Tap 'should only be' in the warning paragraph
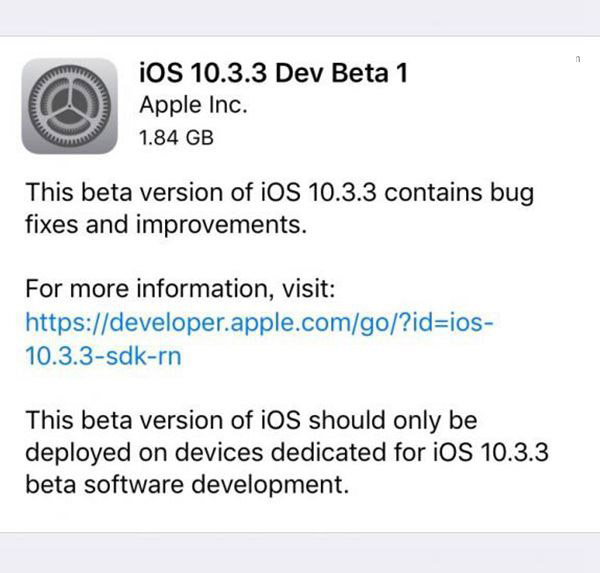600x573 pixels. tap(393, 420)
